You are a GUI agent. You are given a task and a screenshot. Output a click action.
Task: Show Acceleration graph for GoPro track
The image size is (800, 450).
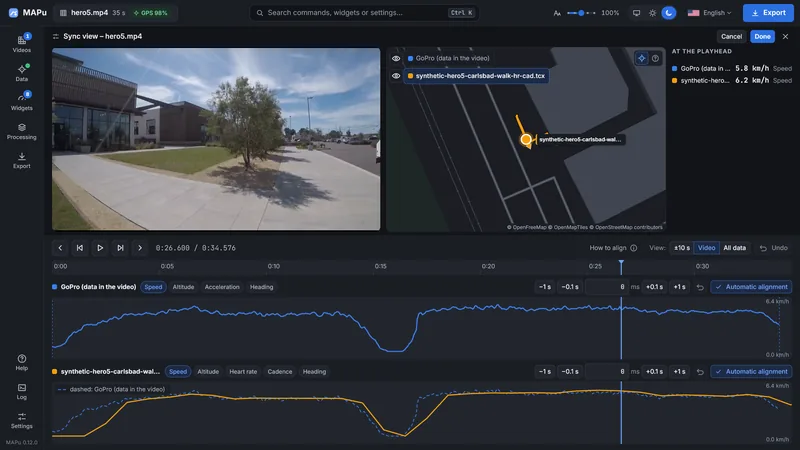tap(222, 287)
